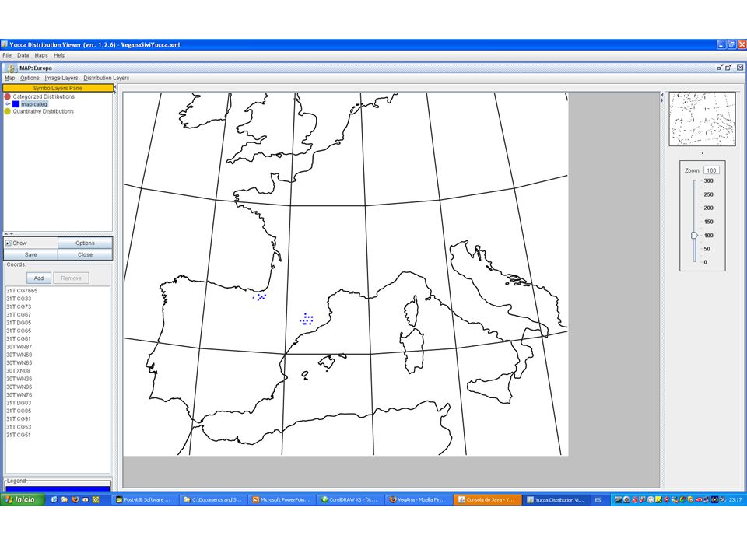Select coordinate 31T CG33 in list

pos(19,299)
